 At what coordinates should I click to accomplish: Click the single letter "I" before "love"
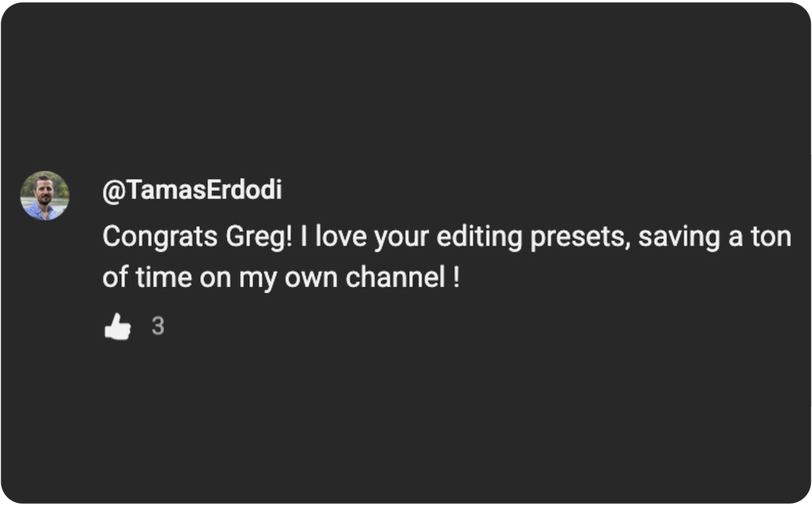pos(304,237)
